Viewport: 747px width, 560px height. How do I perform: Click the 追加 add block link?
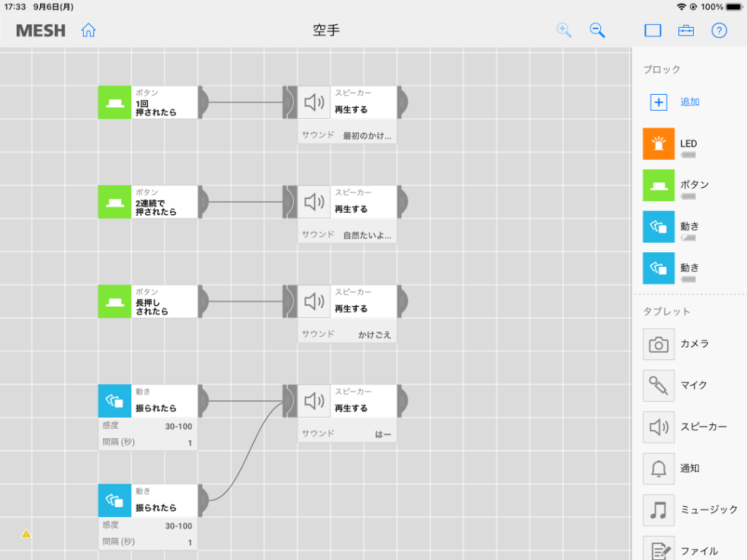[689, 102]
